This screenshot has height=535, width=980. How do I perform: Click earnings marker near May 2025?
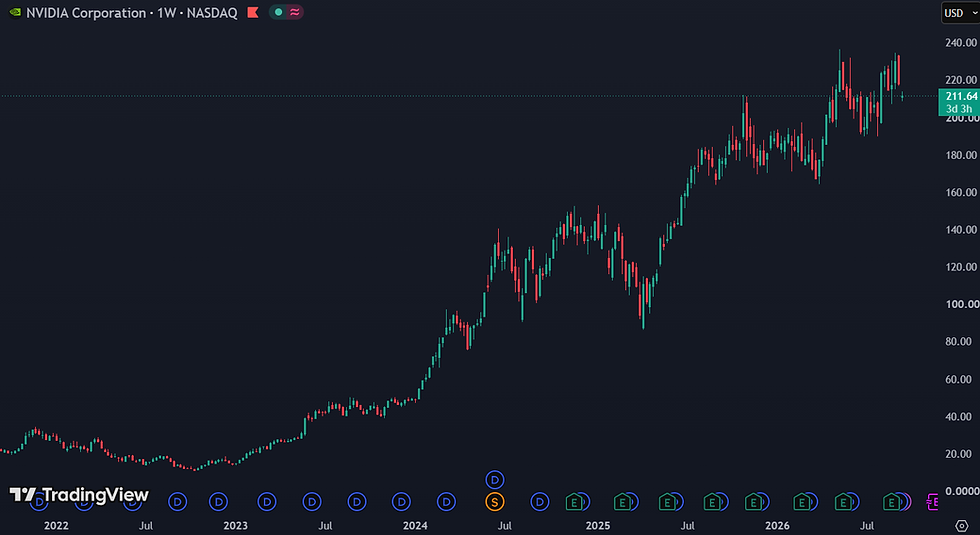tap(667, 502)
